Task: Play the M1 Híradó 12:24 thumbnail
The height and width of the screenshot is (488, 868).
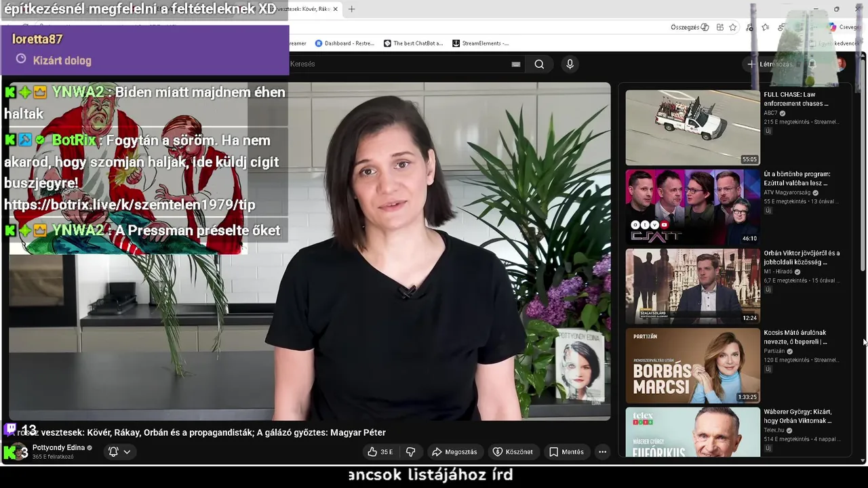Action: (692, 286)
